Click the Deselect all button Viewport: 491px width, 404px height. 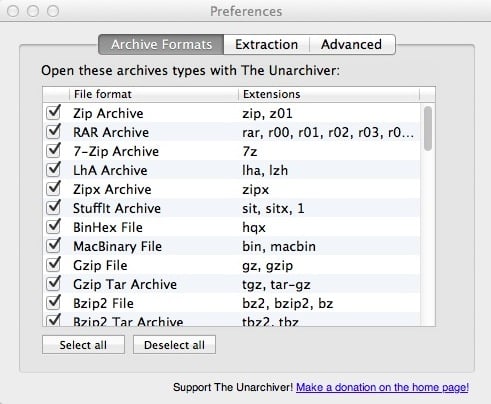(174, 345)
